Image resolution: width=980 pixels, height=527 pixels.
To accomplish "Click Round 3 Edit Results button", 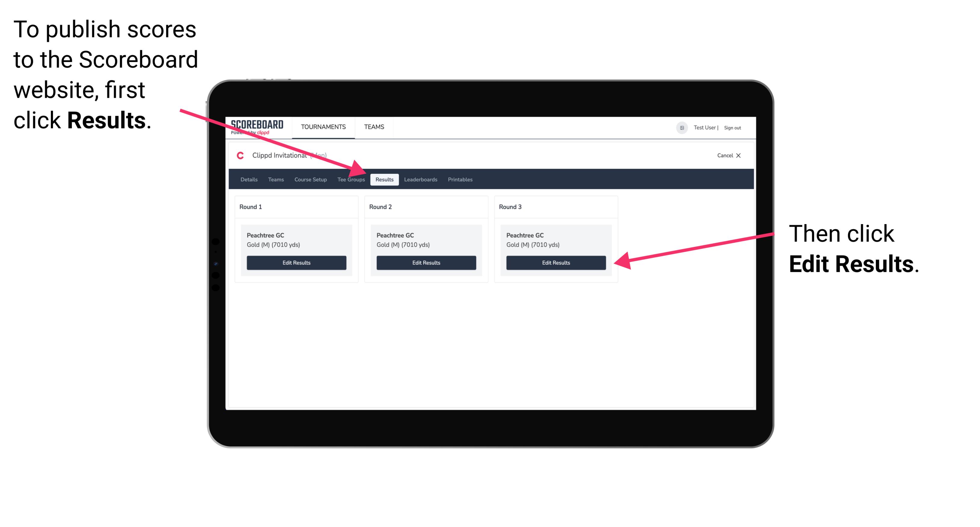I will pos(556,263).
